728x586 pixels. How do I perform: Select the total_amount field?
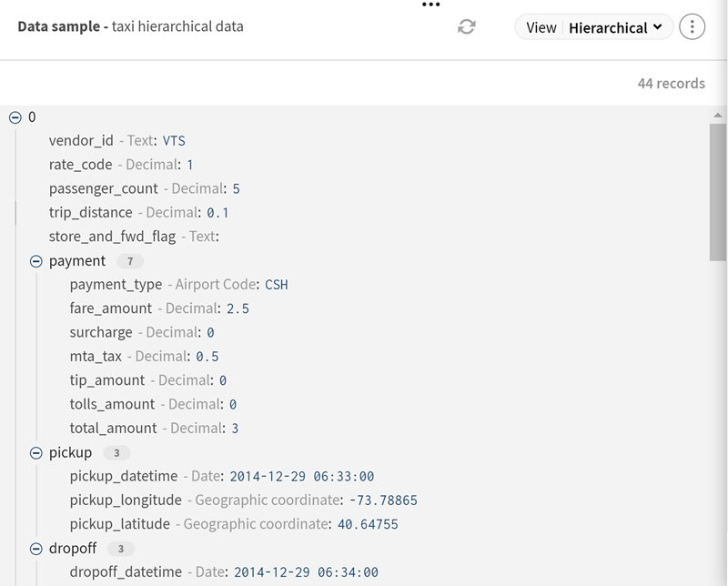[x=114, y=428]
